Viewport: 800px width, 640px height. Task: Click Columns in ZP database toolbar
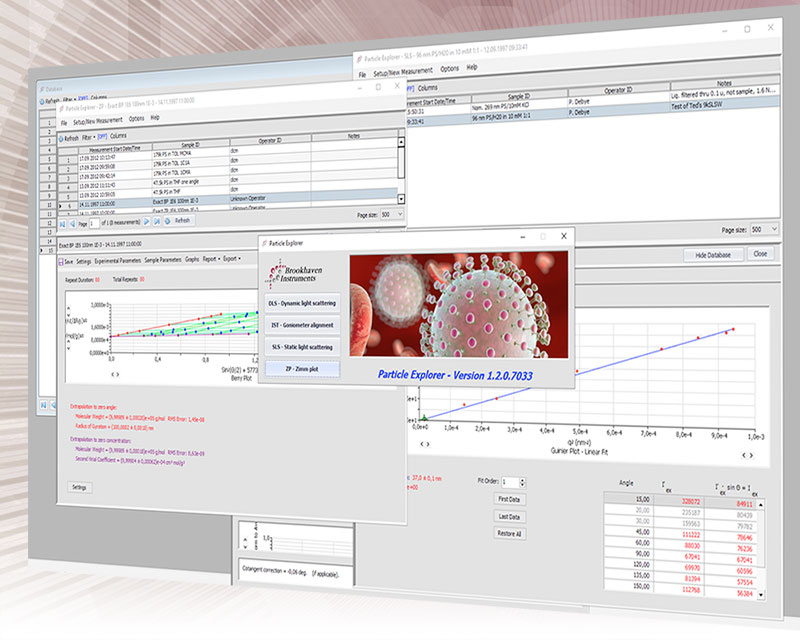tap(118, 136)
